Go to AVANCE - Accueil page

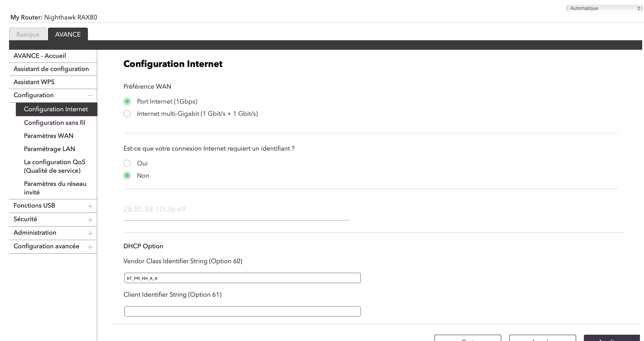[40, 56]
